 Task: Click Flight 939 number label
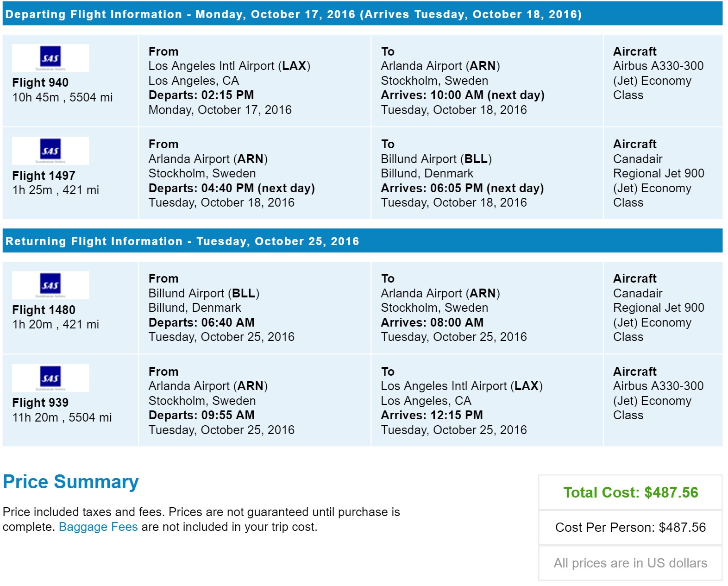coord(40,403)
